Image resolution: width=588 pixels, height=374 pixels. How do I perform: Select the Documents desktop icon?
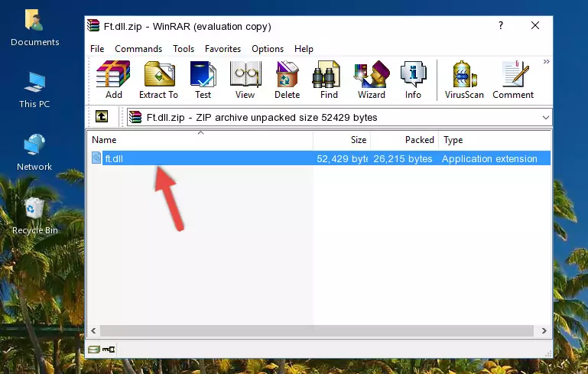coord(34,28)
